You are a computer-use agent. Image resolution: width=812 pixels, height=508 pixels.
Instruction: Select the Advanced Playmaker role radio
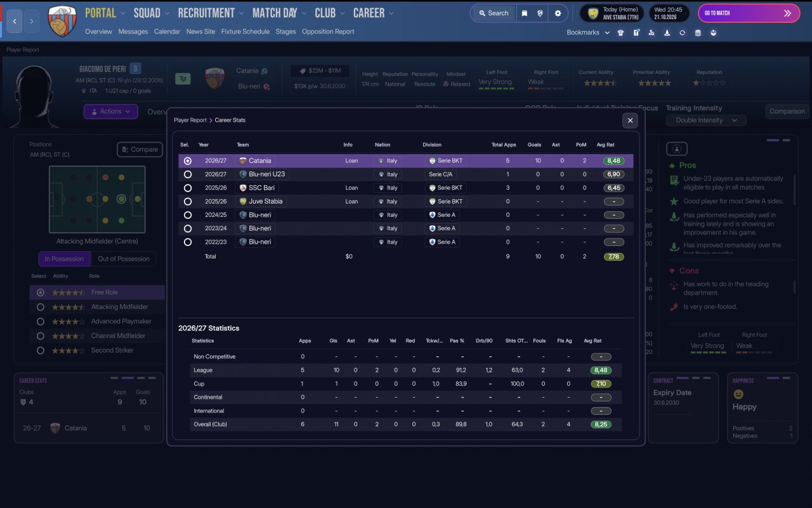point(41,322)
